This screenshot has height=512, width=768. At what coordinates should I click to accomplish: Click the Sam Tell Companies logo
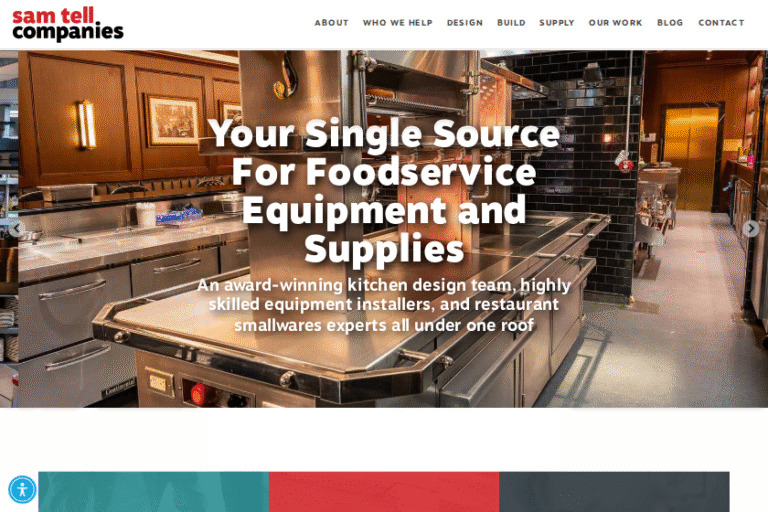pyautogui.click(x=68, y=24)
